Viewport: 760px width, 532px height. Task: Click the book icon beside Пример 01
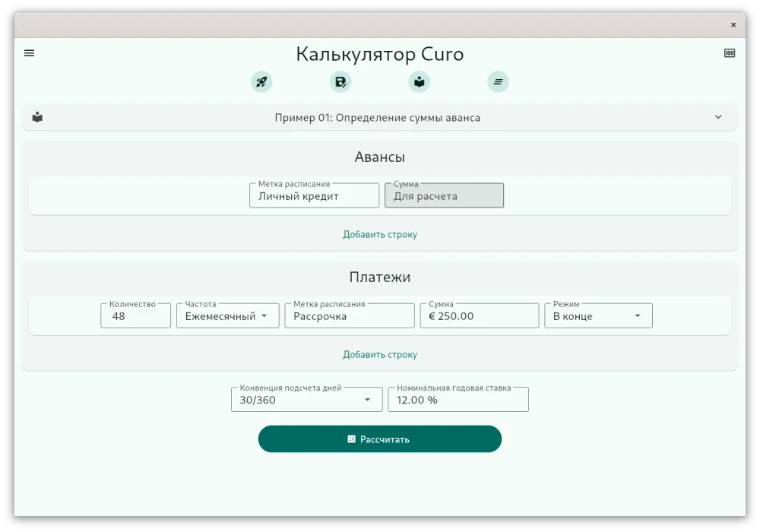pos(37,117)
